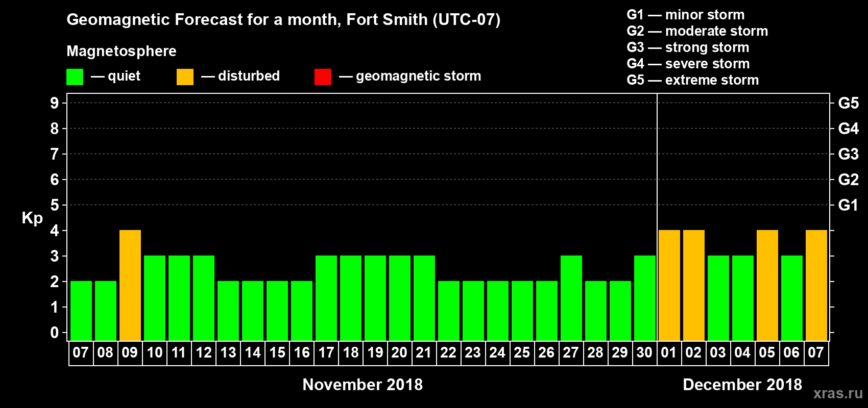Click the 'G5 — extreme storm' legend line

(693, 80)
